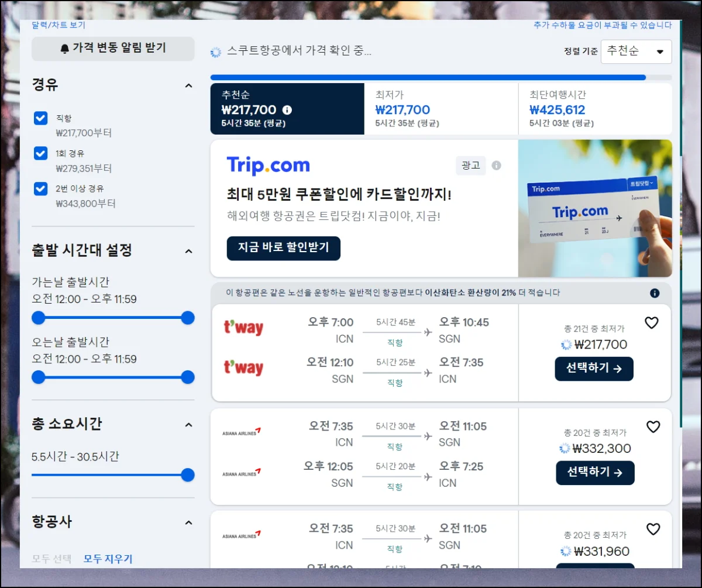Image resolution: width=702 pixels, height=588 pixels.
Task: Click the bell icon for price alerts
Action: coord(64,49)
